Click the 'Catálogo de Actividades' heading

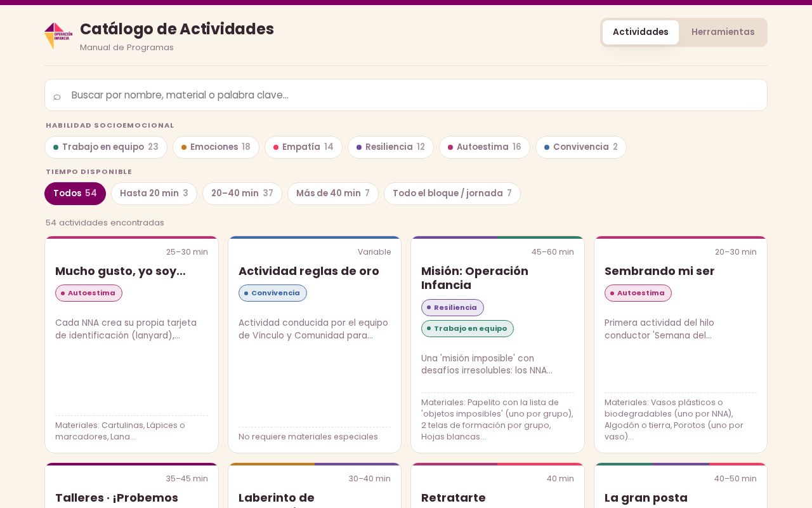click(177, 29)
